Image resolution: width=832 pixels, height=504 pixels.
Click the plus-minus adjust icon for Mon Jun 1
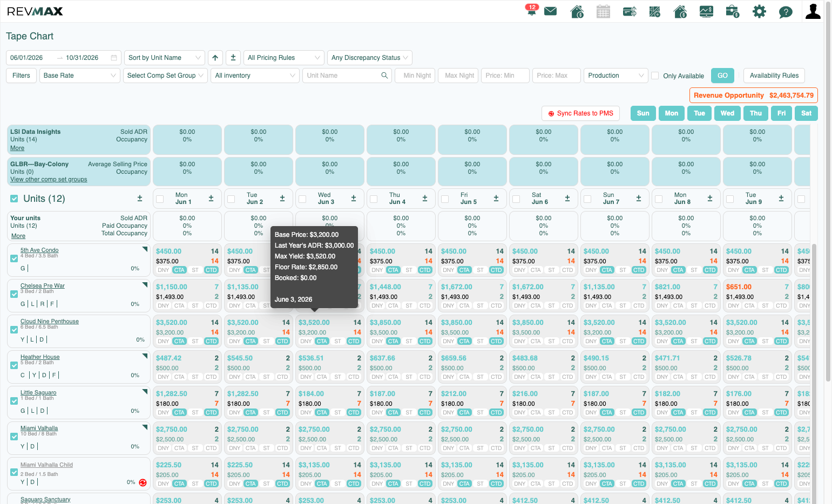tap(211, 199)
